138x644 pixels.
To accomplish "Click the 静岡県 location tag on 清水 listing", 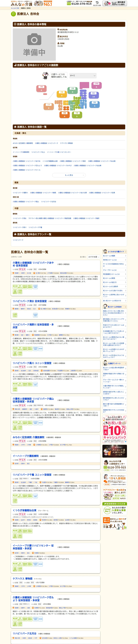I will [17, 309].
